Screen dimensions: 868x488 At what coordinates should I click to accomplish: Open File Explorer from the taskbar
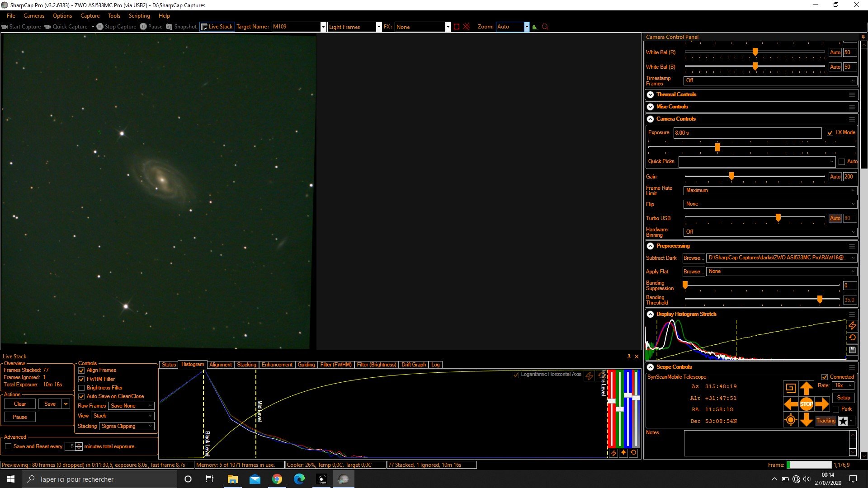[x=233, y=479]
